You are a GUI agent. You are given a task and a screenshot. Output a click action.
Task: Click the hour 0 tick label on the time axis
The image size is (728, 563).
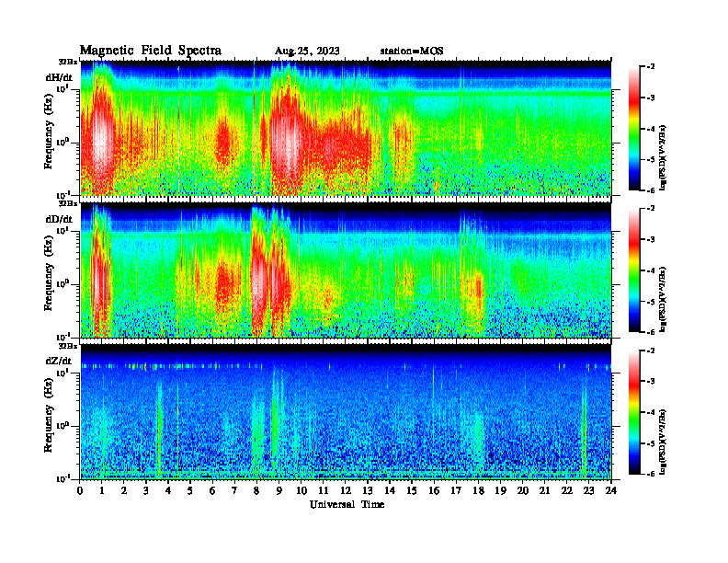[80, 490]
